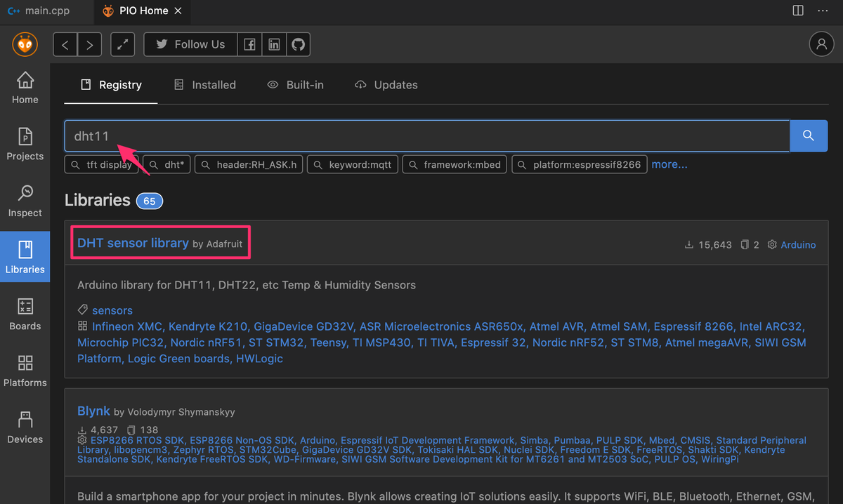Image resolution: width=843 pixels, height=504 pixels.
Task: Click the blue search magnifier button
Action: [x=809, y=136]
